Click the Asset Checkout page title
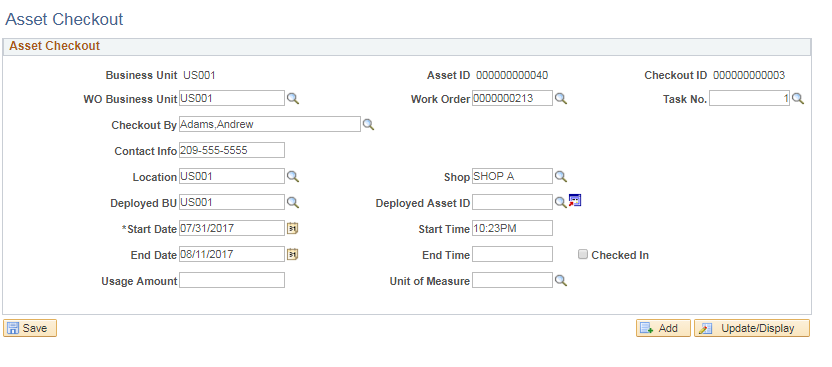832x367 pixels. coord(64,20)
